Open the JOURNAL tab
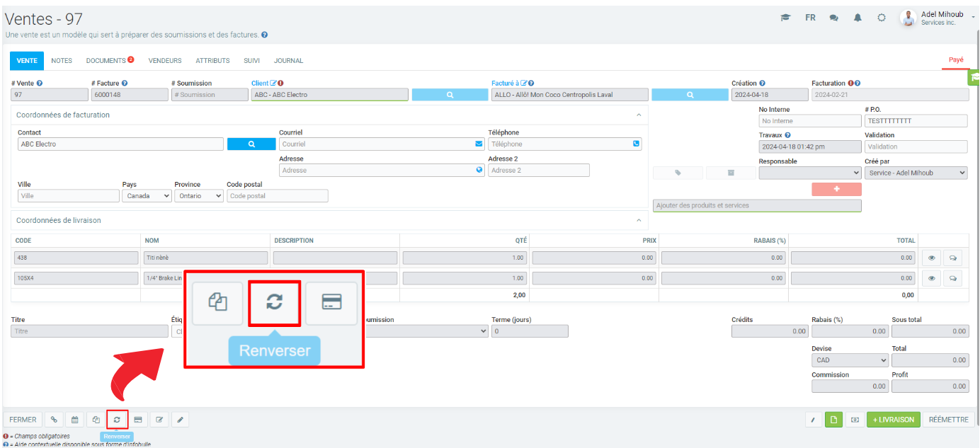980x448 pixels. coord(288,61)
